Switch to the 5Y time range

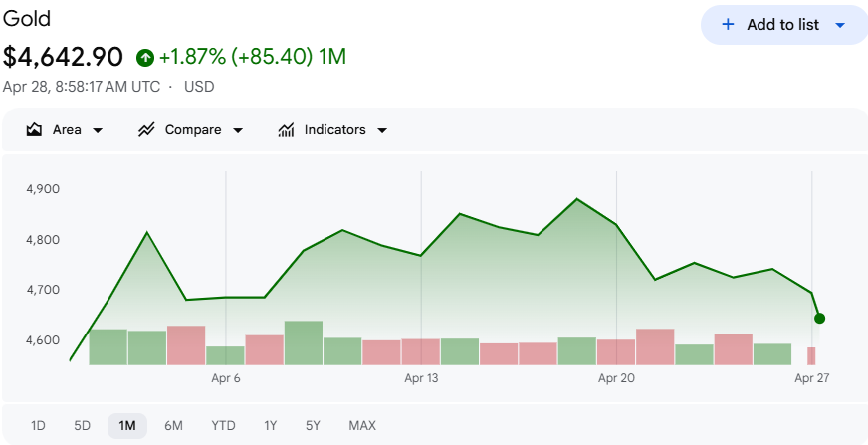click(313, 426)
